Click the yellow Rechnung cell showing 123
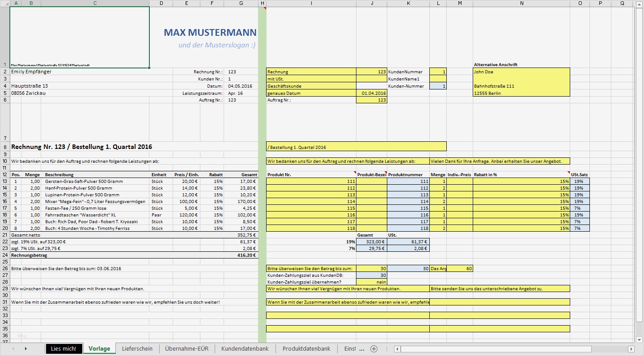 371,71
